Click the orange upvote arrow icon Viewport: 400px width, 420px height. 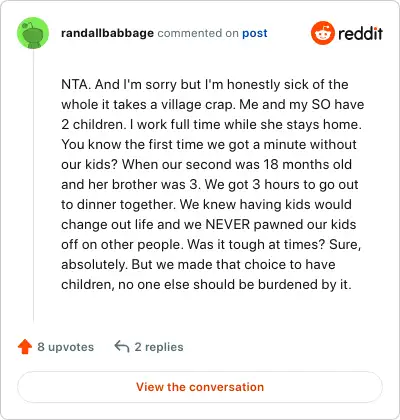pos(25,347)
